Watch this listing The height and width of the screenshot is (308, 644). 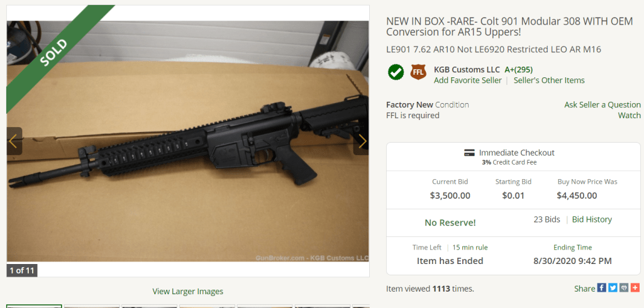point(629,116)
